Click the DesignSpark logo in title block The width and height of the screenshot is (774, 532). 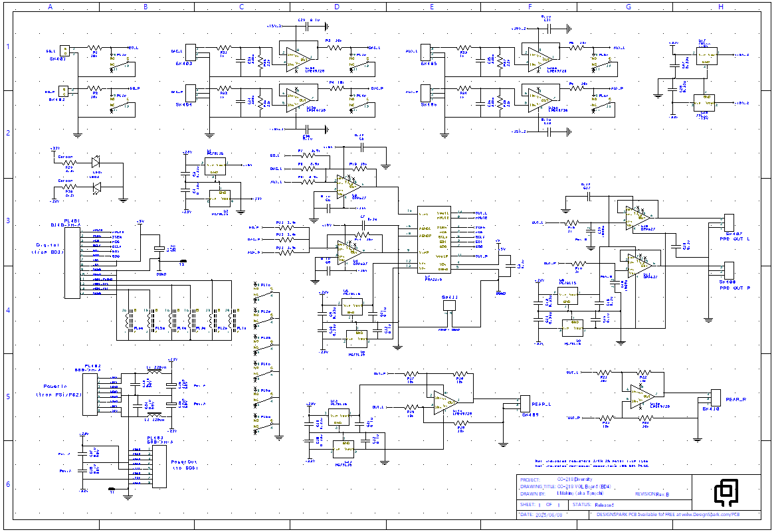[x=726, y=492]
